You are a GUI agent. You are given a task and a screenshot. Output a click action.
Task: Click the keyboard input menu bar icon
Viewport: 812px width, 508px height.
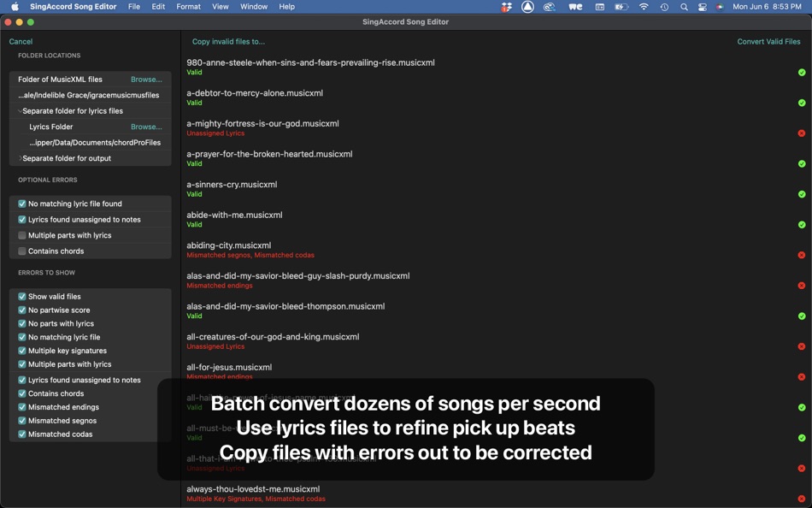pos(600,7)
